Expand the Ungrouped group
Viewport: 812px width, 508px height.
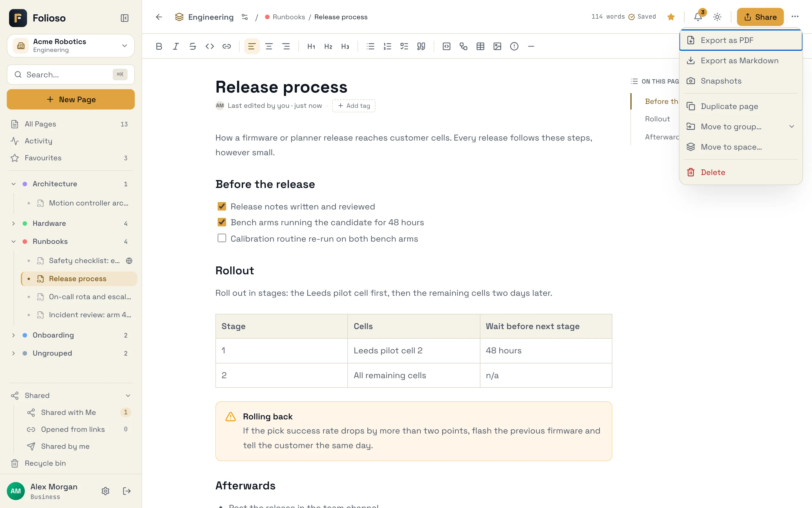pyautogui.click(x=14, y=353)
